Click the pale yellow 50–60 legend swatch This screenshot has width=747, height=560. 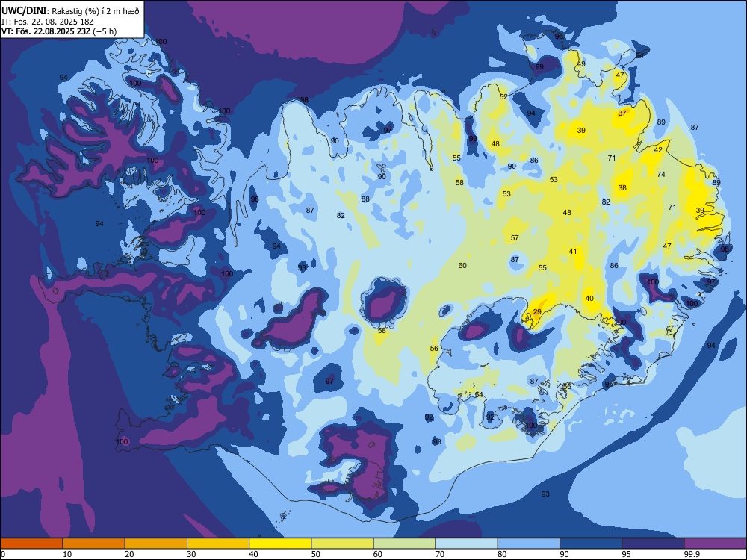(343, 544)
